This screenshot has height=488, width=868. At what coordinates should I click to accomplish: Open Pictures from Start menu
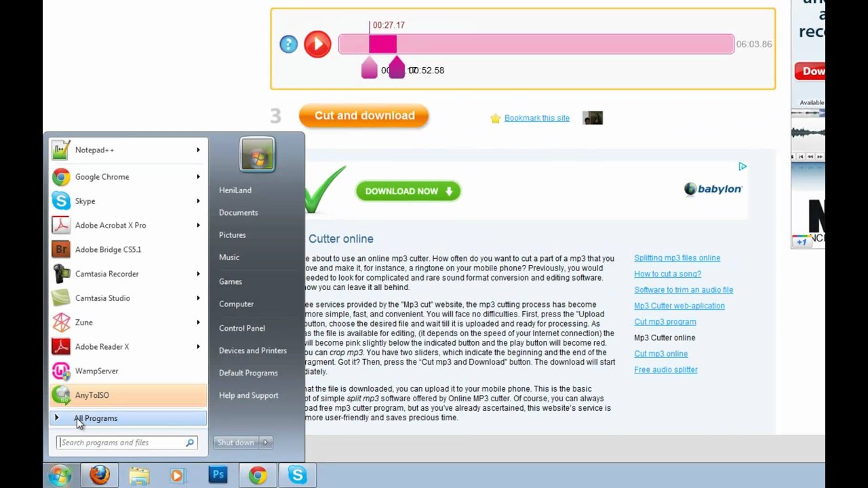point(232,235)
